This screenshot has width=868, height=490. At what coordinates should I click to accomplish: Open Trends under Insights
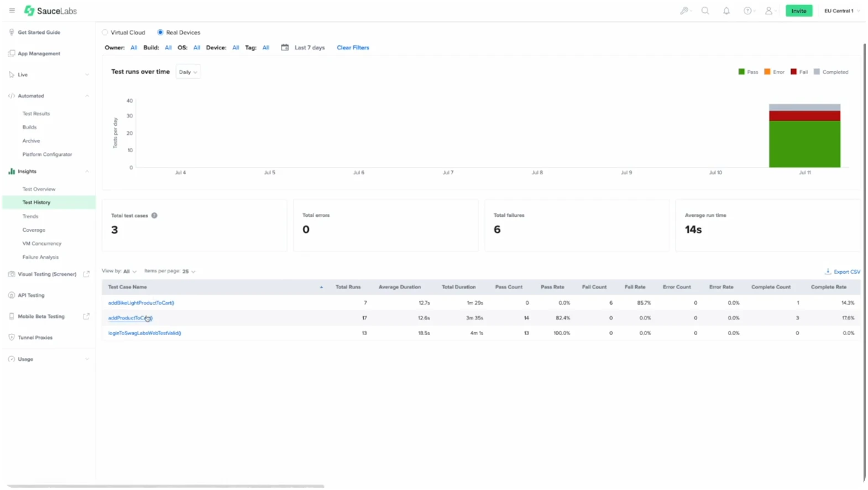30,216
